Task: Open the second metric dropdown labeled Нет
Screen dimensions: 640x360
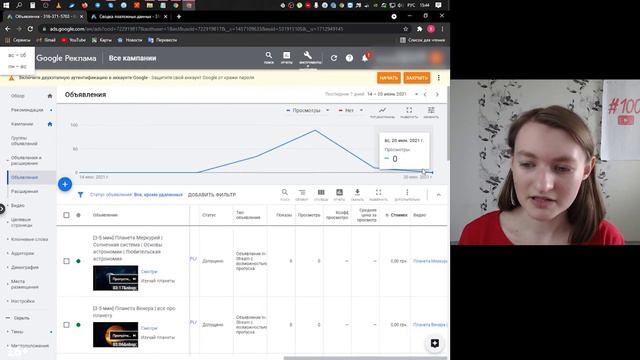Action: (x=351, y=110)
